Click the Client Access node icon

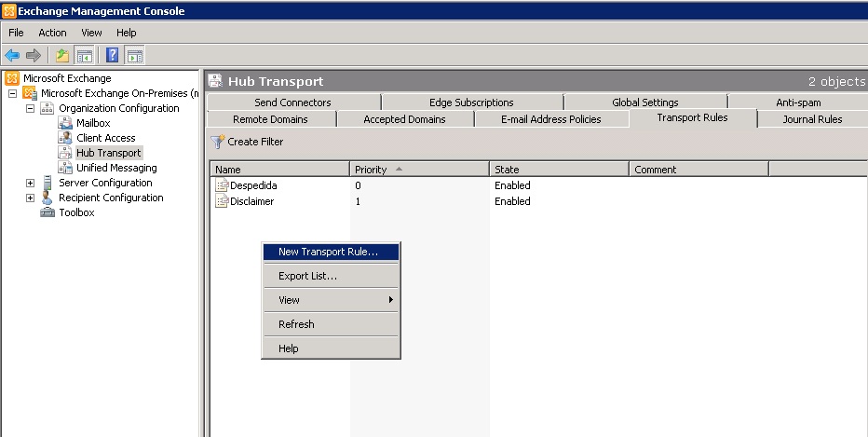coord(65,138)
